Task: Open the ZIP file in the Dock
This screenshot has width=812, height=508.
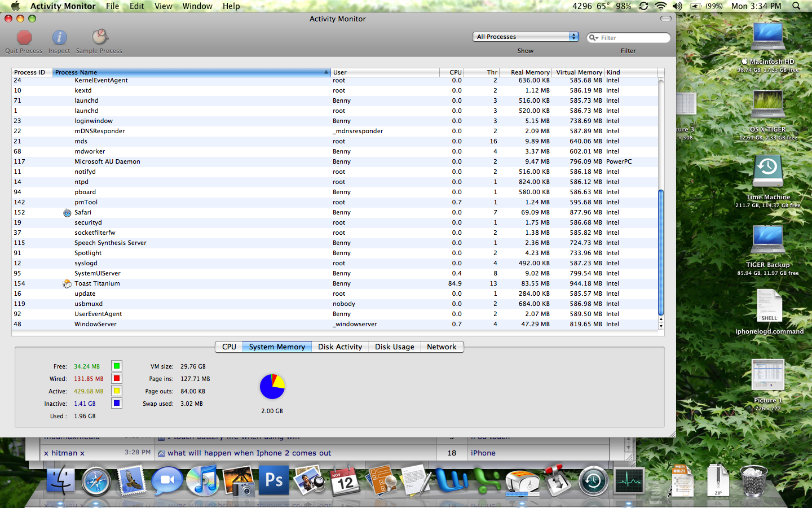Action: click(718, 480)
